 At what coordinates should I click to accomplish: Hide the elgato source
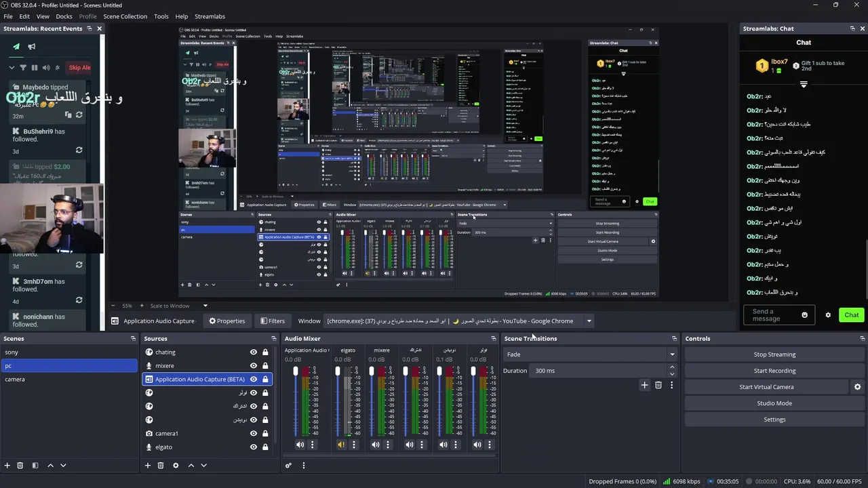click(254, 447)
